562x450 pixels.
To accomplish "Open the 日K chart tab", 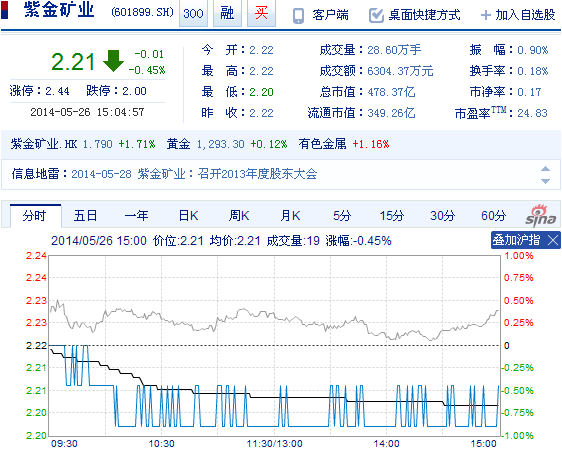I will click(x=189, y=216).
